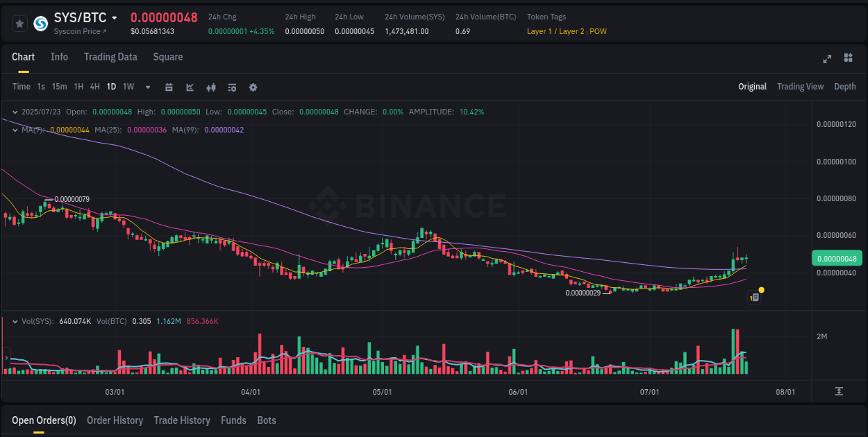
Task: Open chart settings gear icon
Action: (x=253, y=87)
